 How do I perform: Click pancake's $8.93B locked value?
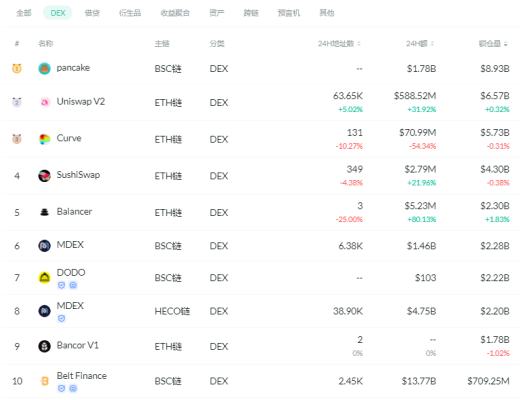495,69
